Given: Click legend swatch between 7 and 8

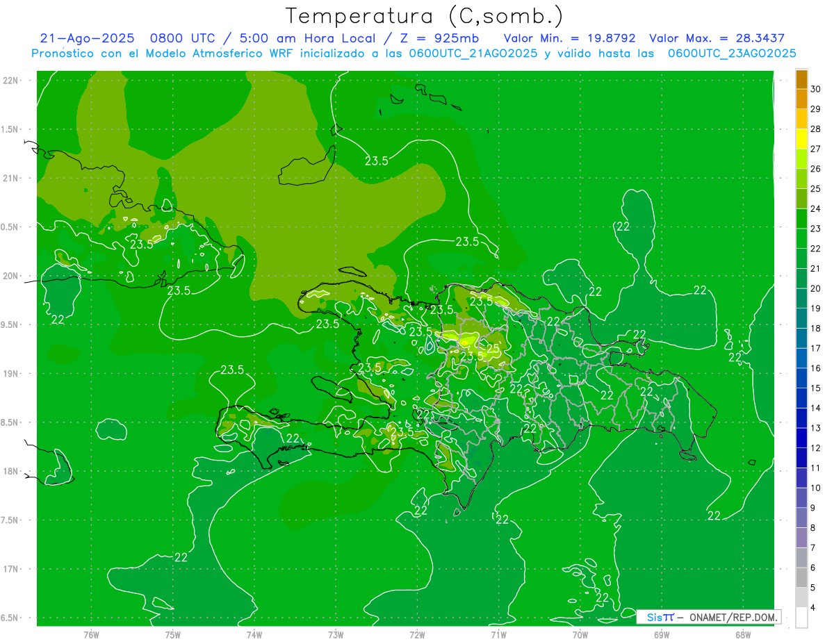Looking at the screenshot, I should 801,538.
